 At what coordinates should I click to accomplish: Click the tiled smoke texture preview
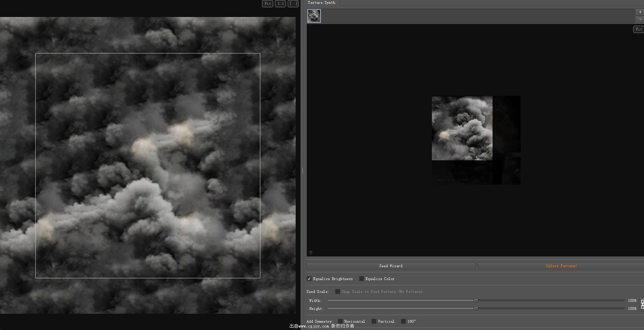coord(148,165)
